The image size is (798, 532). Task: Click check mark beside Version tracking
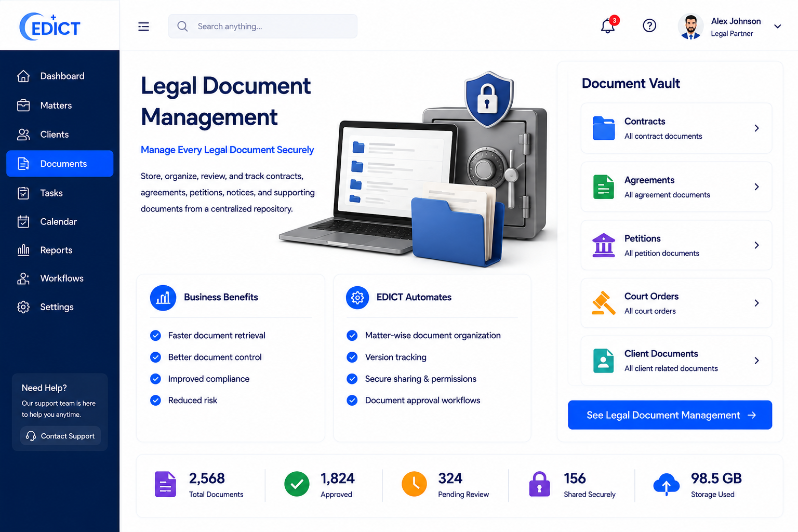point(352,357)
